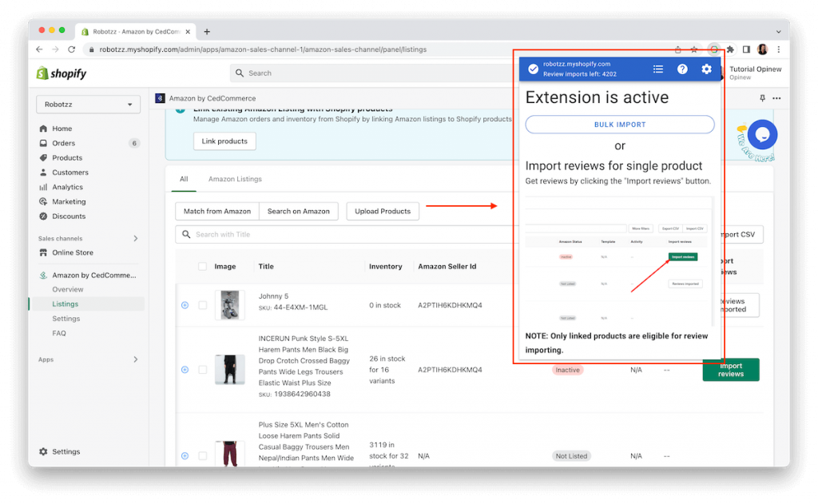This screenshot has height=504, width=818.
Task: Click the BULK IMPORT button
Action: [x=620, y=125]
